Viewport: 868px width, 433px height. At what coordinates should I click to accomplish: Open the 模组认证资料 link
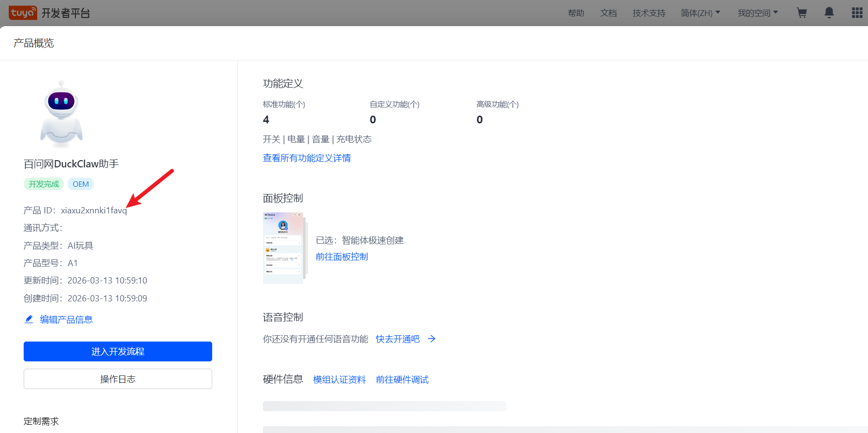click(x=339, y=380)
